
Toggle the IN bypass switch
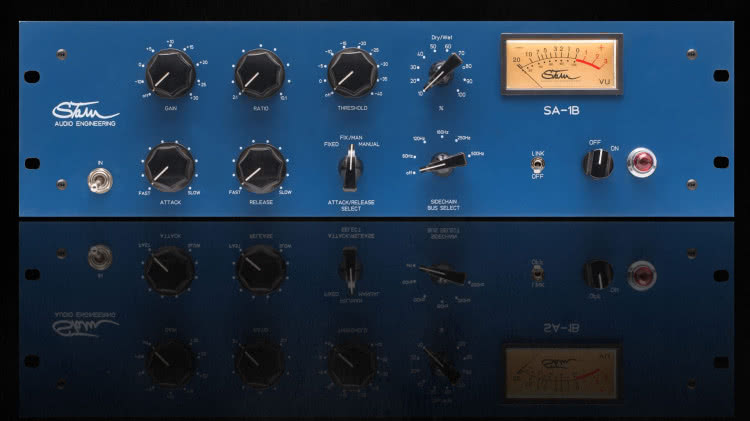100,181
